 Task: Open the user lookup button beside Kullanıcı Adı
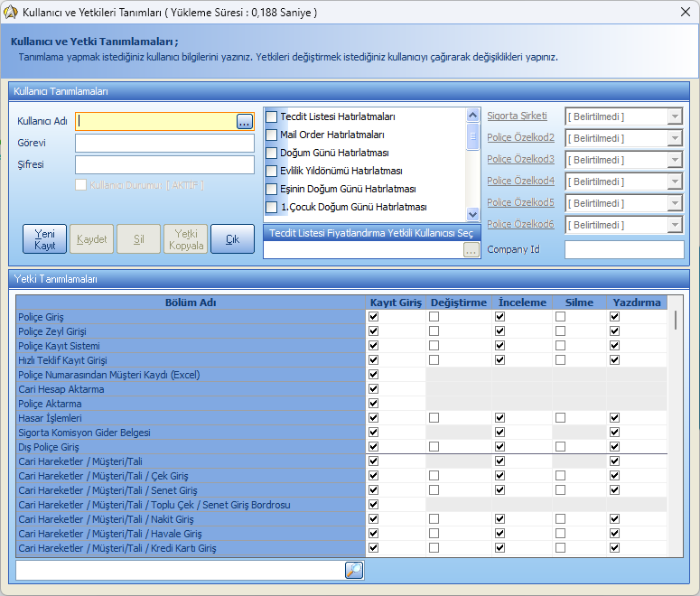(244, 121)
